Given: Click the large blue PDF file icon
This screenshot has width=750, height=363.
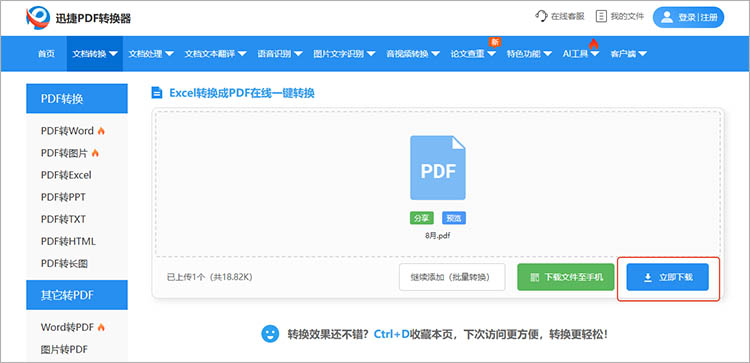Looking at the screenshot, I should [x=438, y=168].
